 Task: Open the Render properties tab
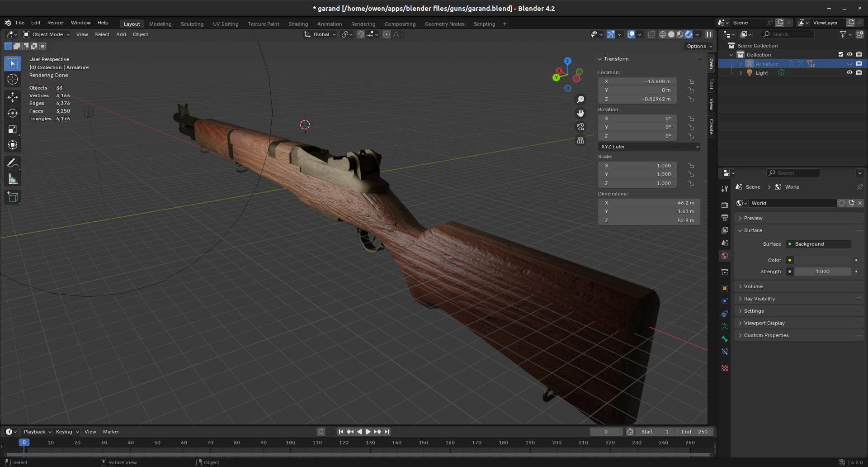pyautogui.click(x=725, y=205)
